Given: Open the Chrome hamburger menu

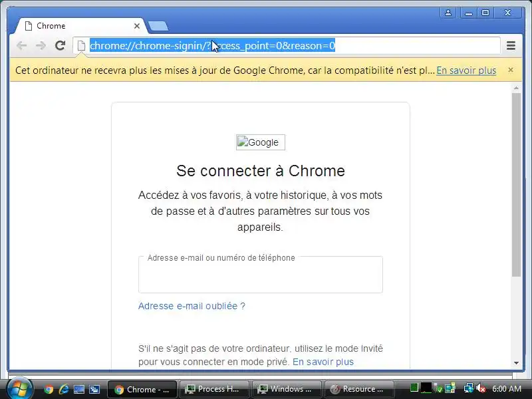Looking at the screenshot, I should [x=511, y=45].
